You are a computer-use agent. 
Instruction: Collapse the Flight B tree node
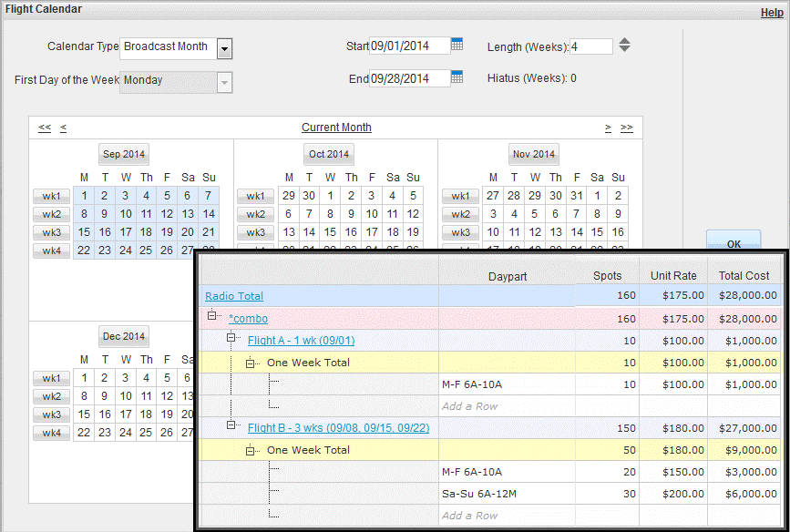pyautogui.click(x=232, y=427)
